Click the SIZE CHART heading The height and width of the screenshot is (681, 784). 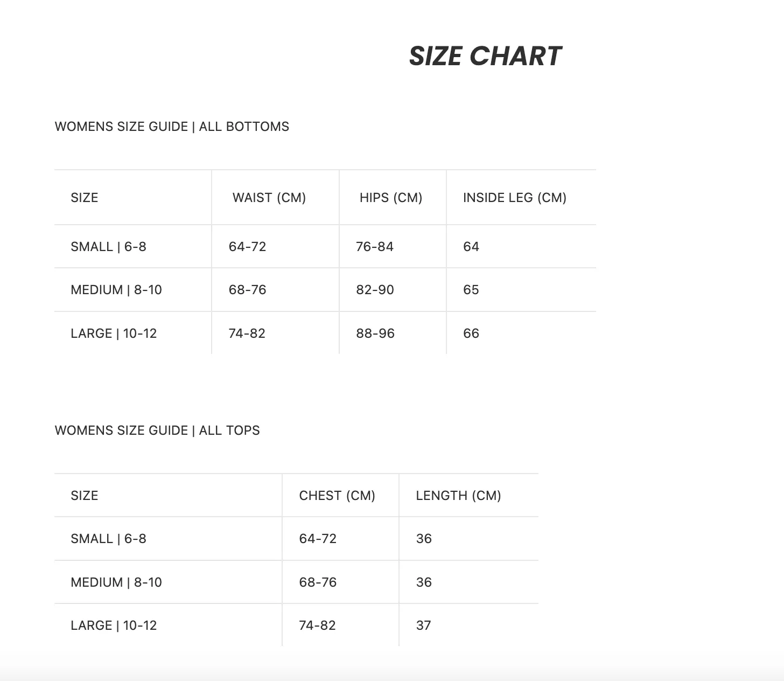tap(485, 56)
